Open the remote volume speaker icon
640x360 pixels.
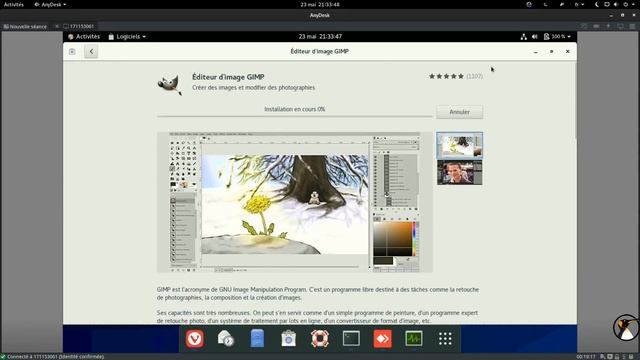pyautogui.click(x=535, y=37)
